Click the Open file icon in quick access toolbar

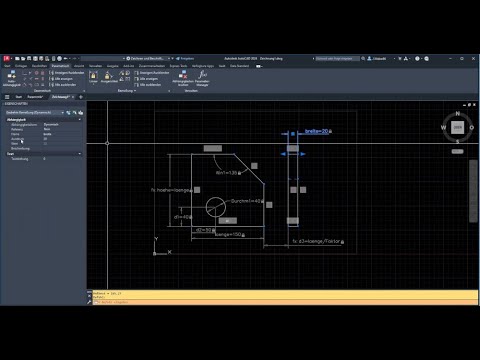(23, 58)
